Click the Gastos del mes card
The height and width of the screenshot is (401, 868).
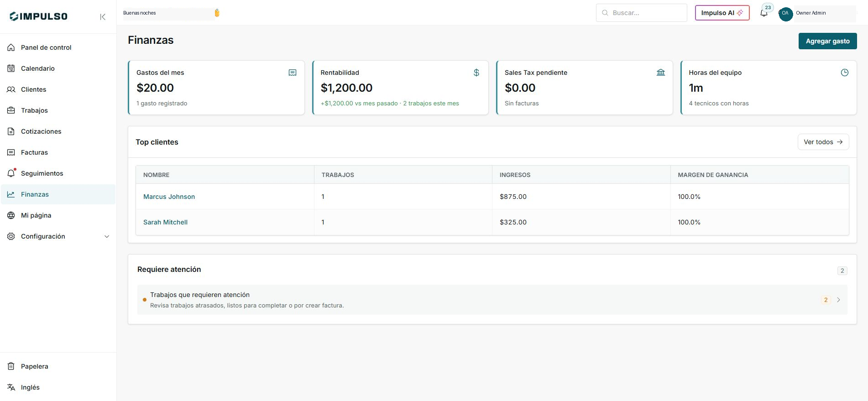pos(216,88)
